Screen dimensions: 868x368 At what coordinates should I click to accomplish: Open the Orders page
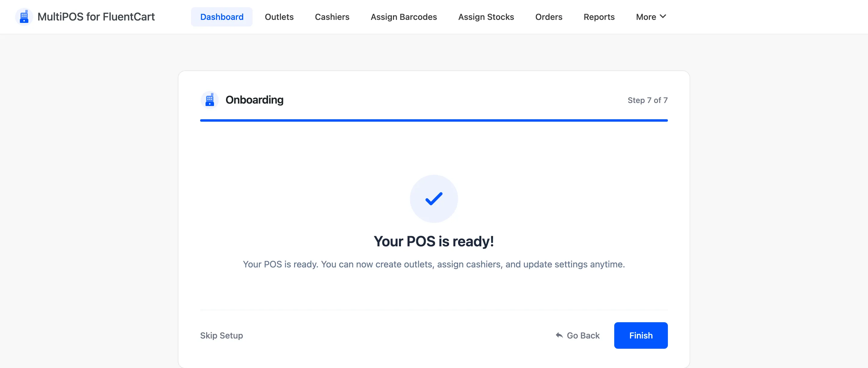click(x=549, y=17)
